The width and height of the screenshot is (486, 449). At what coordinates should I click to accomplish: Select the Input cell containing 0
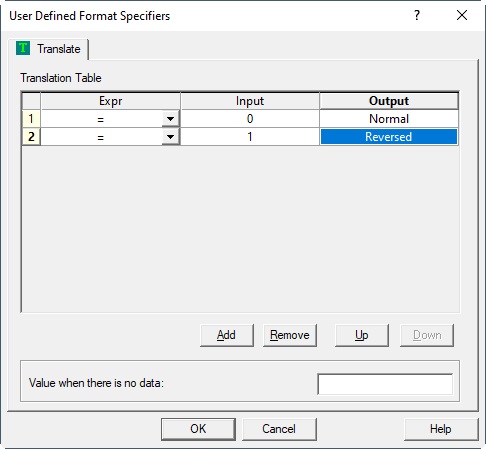(250, 119)
